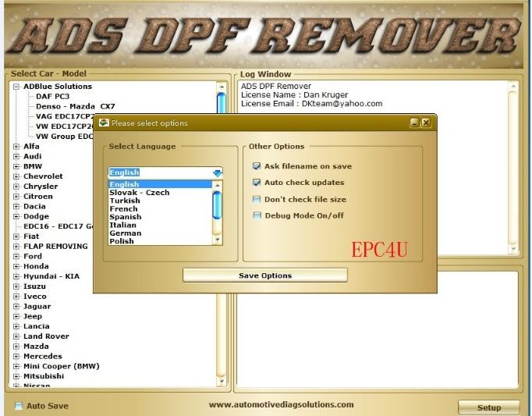
Task: Select DAF PC3 in the tree
Action: [x=52, y=97]
